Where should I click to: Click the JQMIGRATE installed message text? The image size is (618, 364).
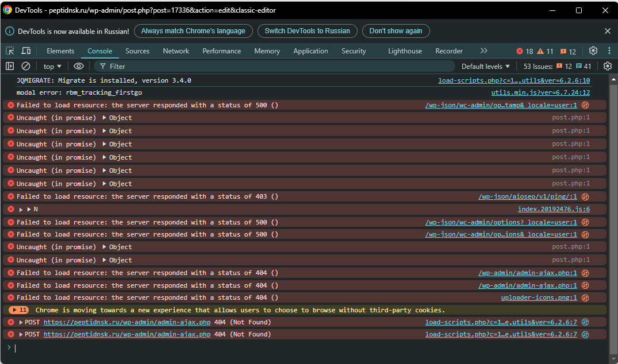coord(103,80)
